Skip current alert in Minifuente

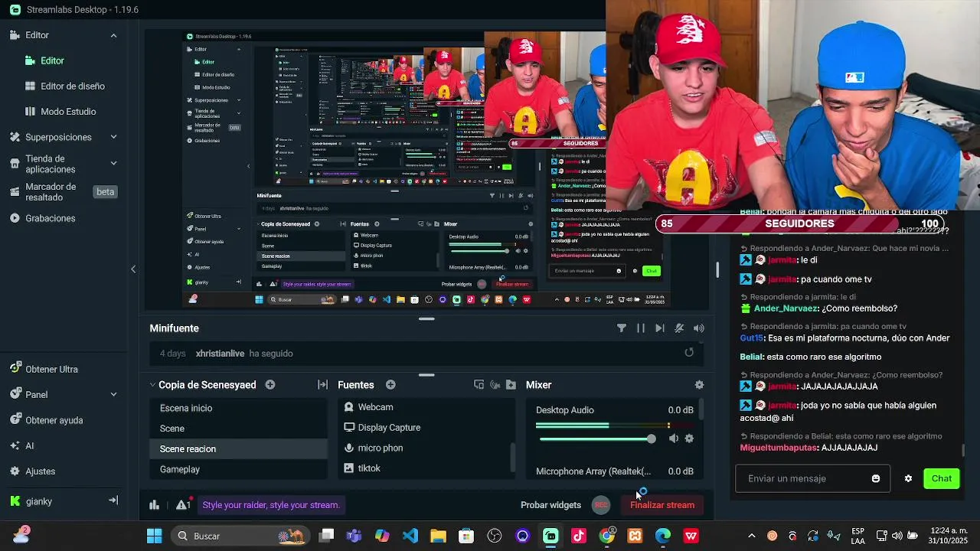pyautogui.click(x=660, y=328)
